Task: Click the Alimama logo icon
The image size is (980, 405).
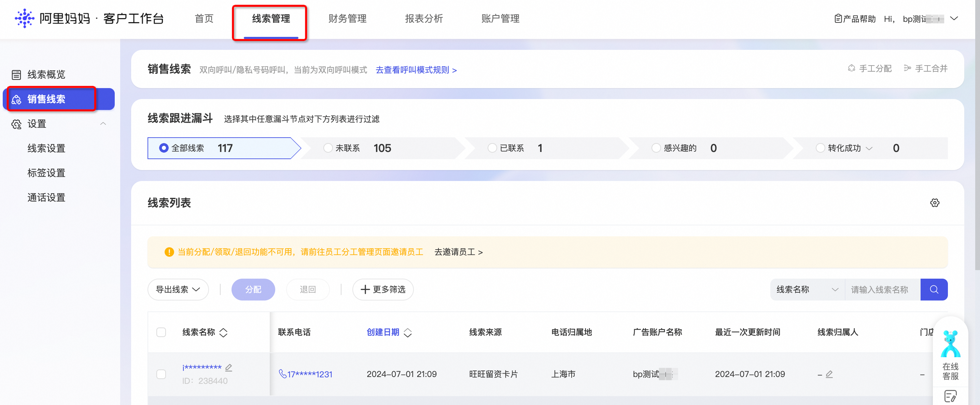Action: (24, 18)
